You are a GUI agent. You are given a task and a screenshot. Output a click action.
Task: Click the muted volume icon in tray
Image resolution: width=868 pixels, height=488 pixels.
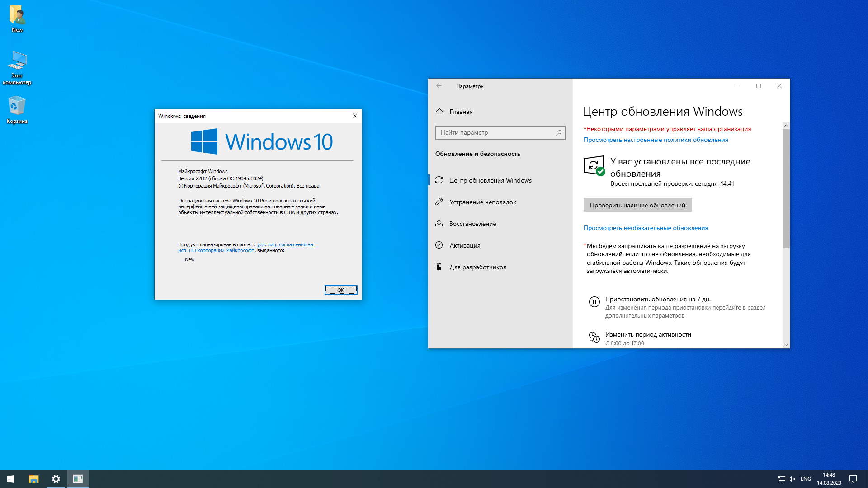pos(792,479)
